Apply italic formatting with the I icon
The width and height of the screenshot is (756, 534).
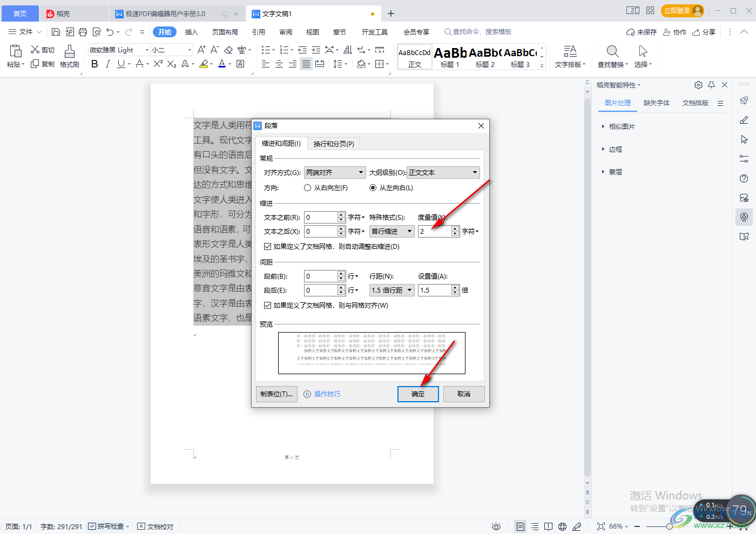(x=107, y=64)
